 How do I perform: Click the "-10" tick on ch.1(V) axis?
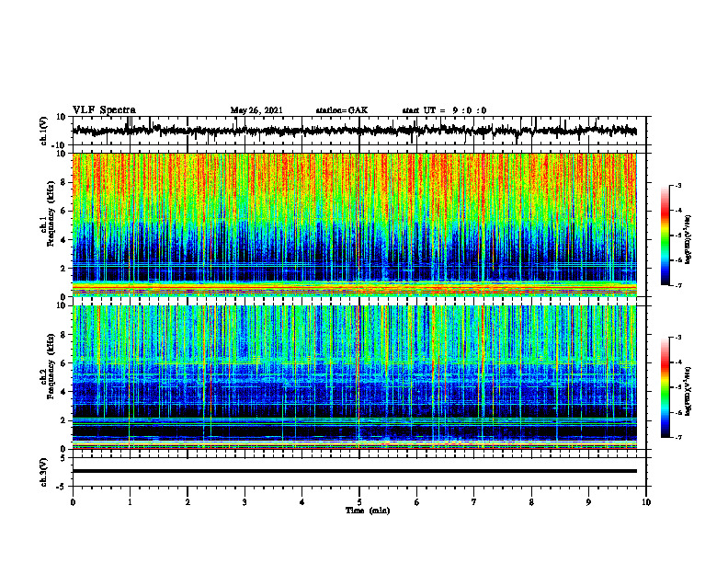60,145
